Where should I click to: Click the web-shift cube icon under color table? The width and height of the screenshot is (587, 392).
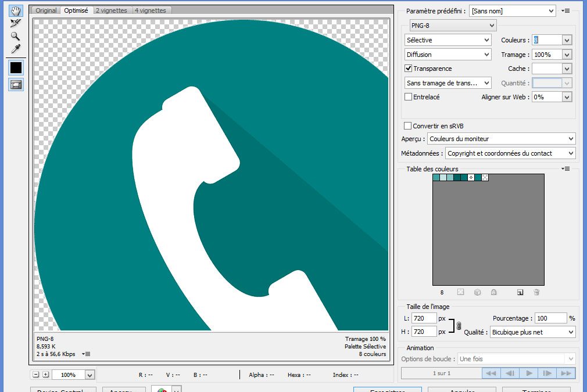(477, 292)
